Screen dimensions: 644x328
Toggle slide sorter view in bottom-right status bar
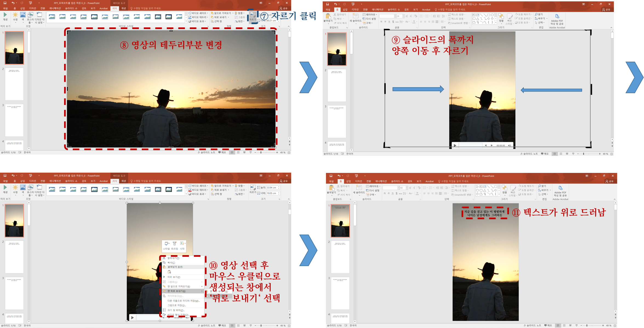(564, 326)
